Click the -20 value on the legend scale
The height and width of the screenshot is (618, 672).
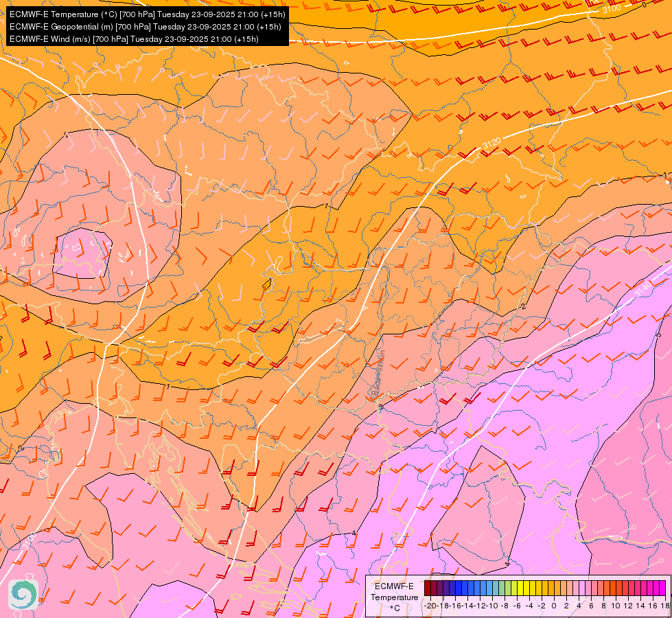coord(430,606)
